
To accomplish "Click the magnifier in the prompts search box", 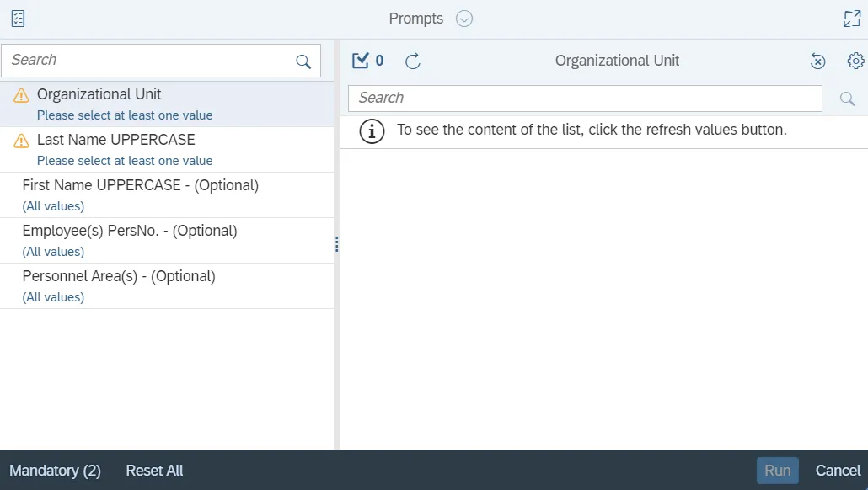I will (x=303, y=61).
